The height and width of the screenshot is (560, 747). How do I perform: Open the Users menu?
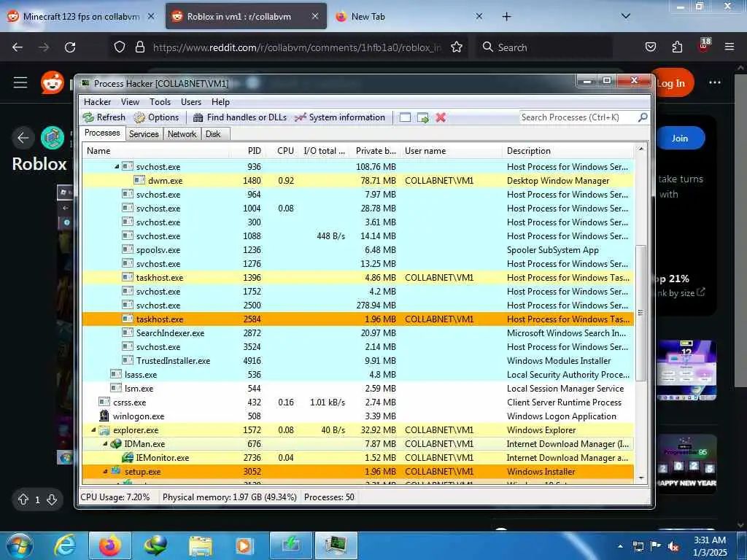(x=191, y=102)
